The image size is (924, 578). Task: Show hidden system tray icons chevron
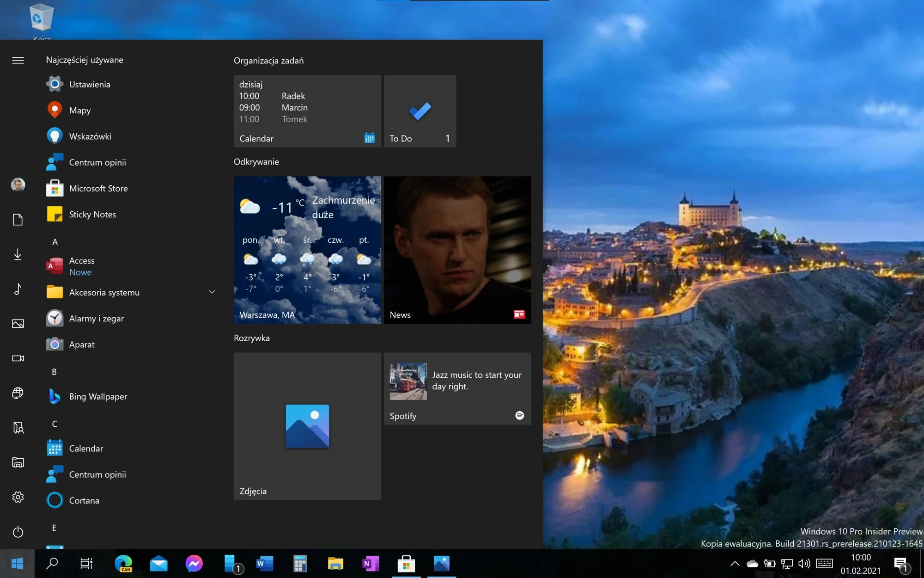click(735, 563)
